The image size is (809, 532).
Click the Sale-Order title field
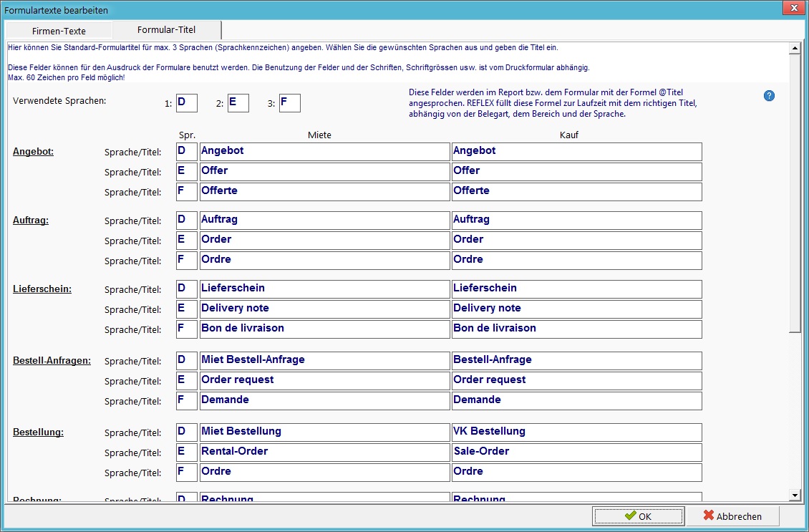(576, 453)
